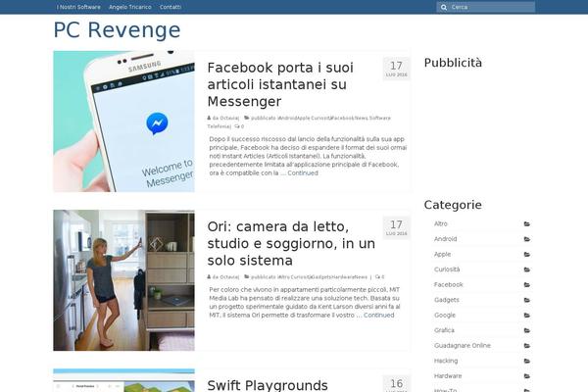Open the Grafica category
Image resolution: width=588 pixels, height=392 pixels.
tap(444, 330)
